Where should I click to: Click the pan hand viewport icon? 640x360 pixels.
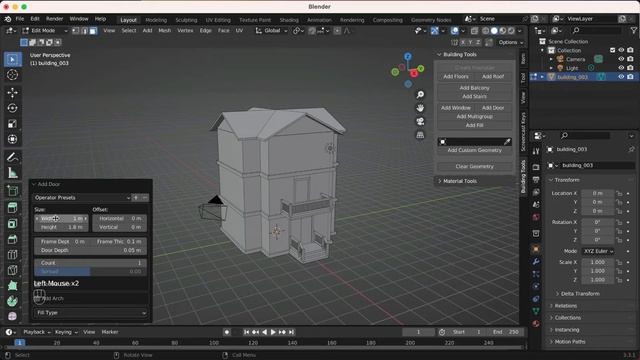(420, 108)
